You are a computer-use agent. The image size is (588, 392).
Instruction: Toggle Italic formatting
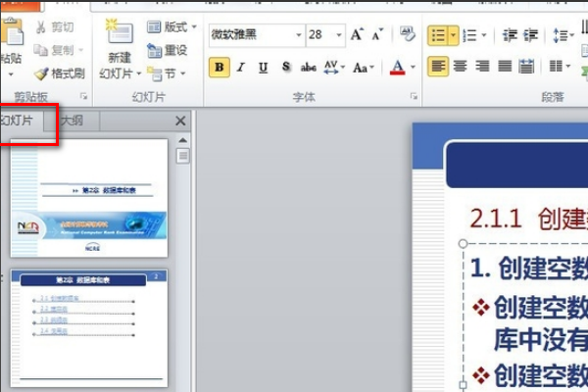tap(241, 68)
